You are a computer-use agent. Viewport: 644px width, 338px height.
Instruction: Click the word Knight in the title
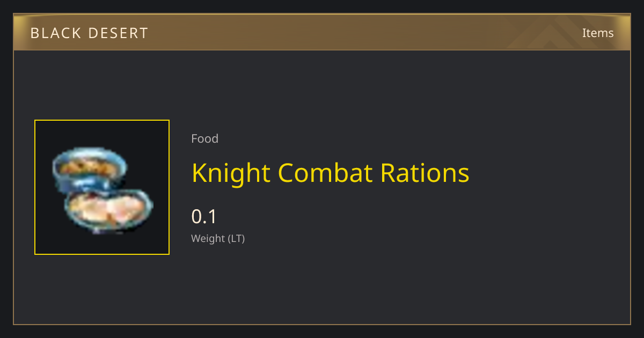click(x=231, y=173)
